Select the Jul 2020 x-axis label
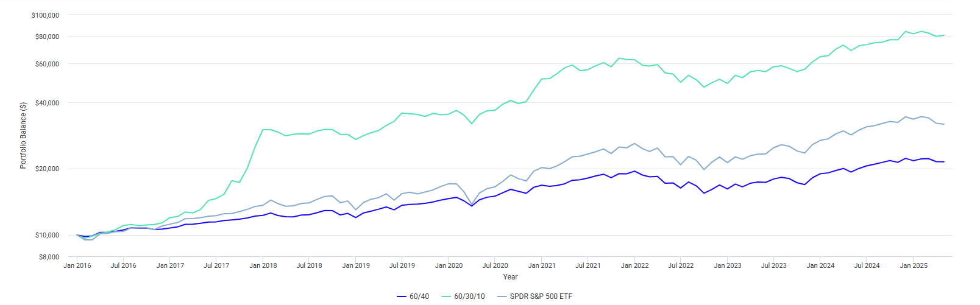 click(x=495, y=265)
